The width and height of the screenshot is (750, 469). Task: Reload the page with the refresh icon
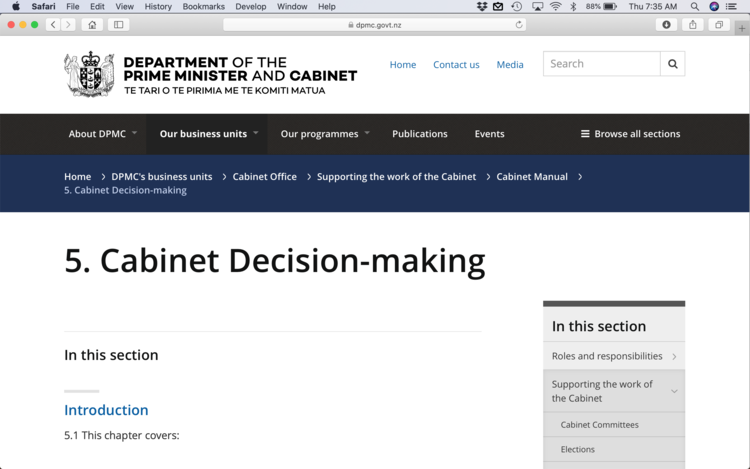pyautogui.click(x=518, y=25)
